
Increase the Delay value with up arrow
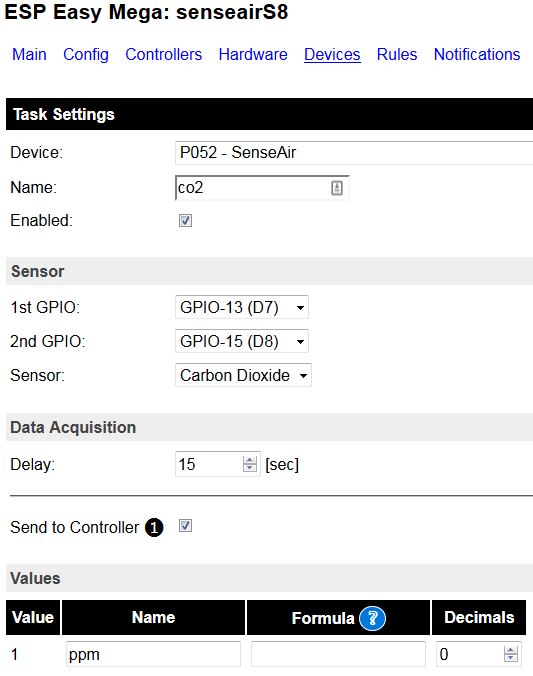tap(250, 460)
